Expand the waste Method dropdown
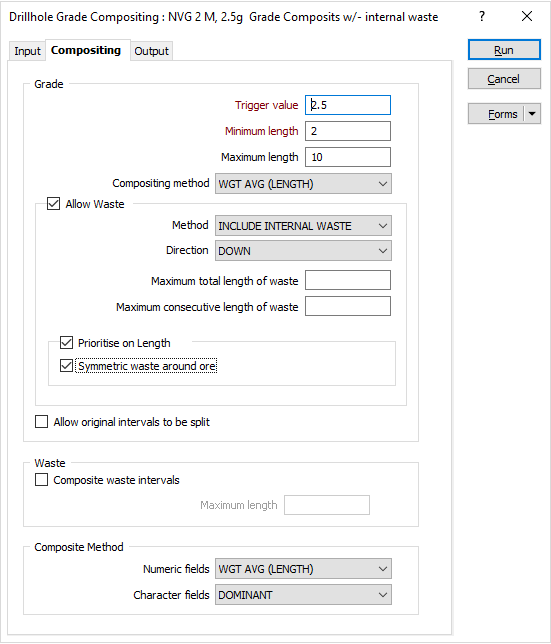551x644 pixels. click(303, 225)
